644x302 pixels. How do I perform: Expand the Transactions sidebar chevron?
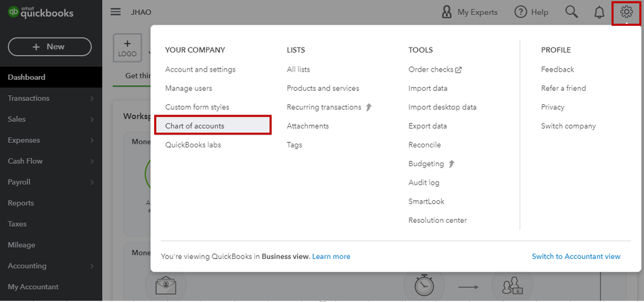92,99
